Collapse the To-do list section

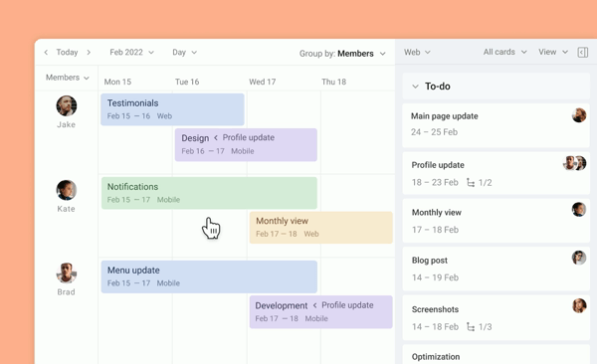click(x=415, y=87)
